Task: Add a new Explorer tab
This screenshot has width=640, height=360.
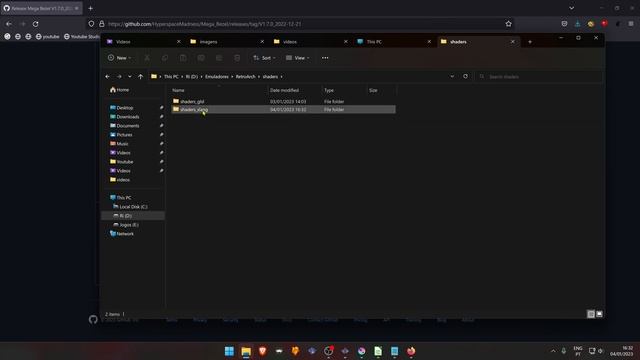Action: (x=530, y=42)
